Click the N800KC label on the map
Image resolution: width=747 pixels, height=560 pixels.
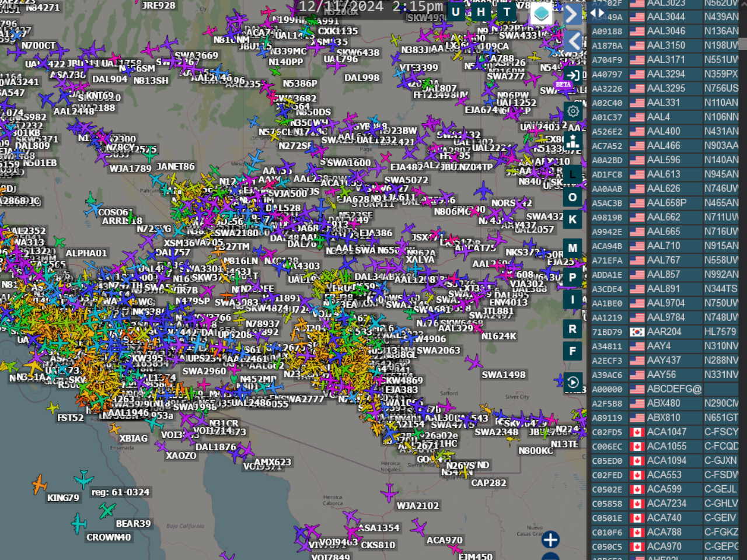(x=536, y=451)
